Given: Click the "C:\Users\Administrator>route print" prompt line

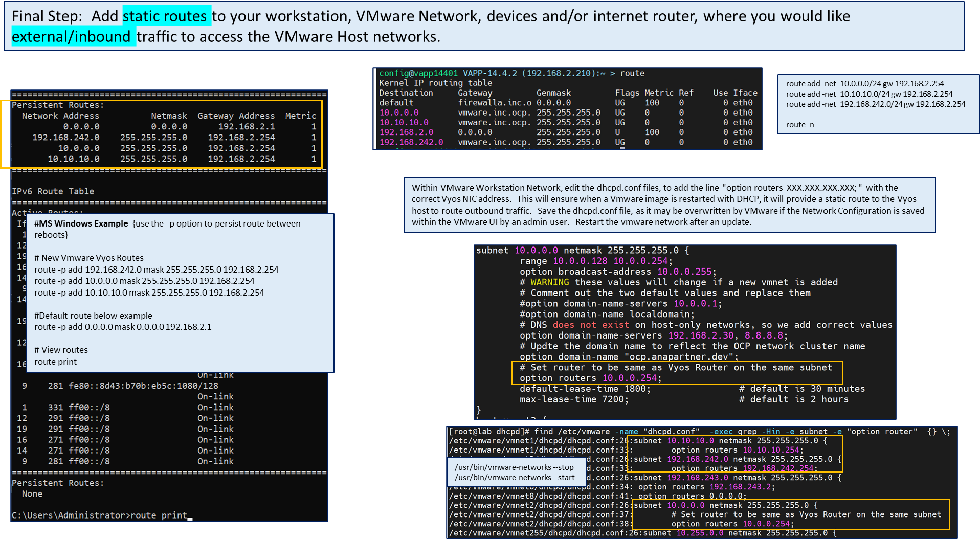Looking at the screenshot, I should pos(100,515).
